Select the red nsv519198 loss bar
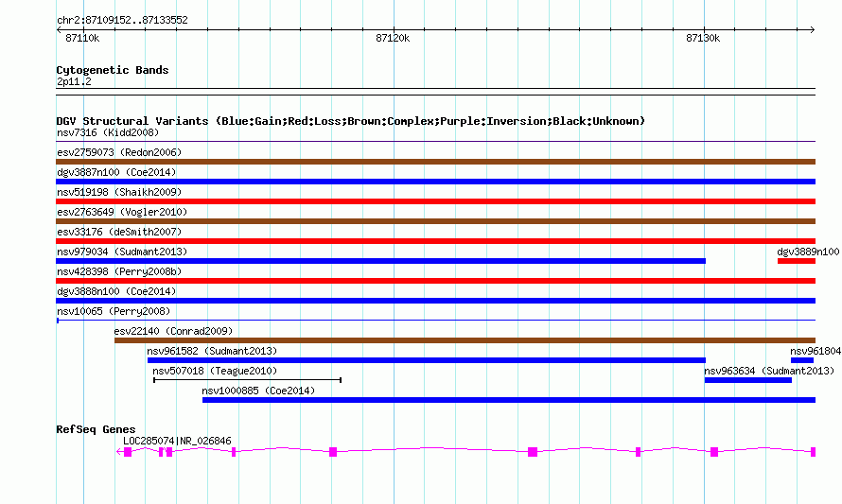 [435, 201]
